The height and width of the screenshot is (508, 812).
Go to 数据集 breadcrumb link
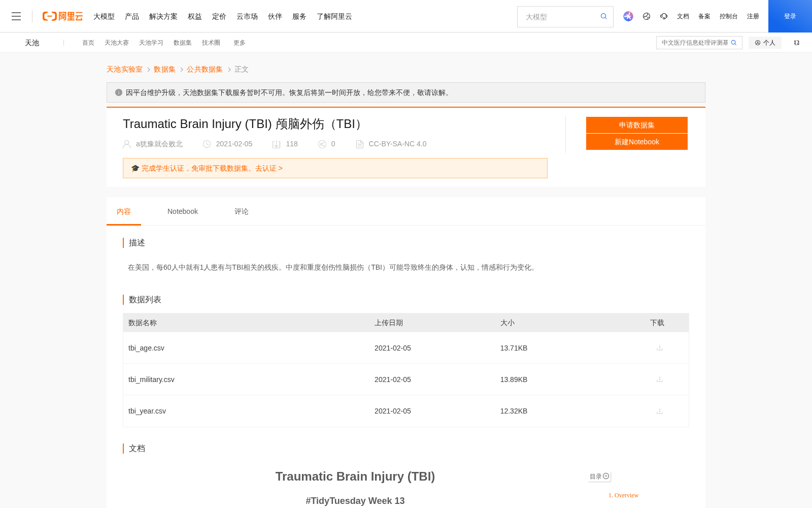click(164, 69)
